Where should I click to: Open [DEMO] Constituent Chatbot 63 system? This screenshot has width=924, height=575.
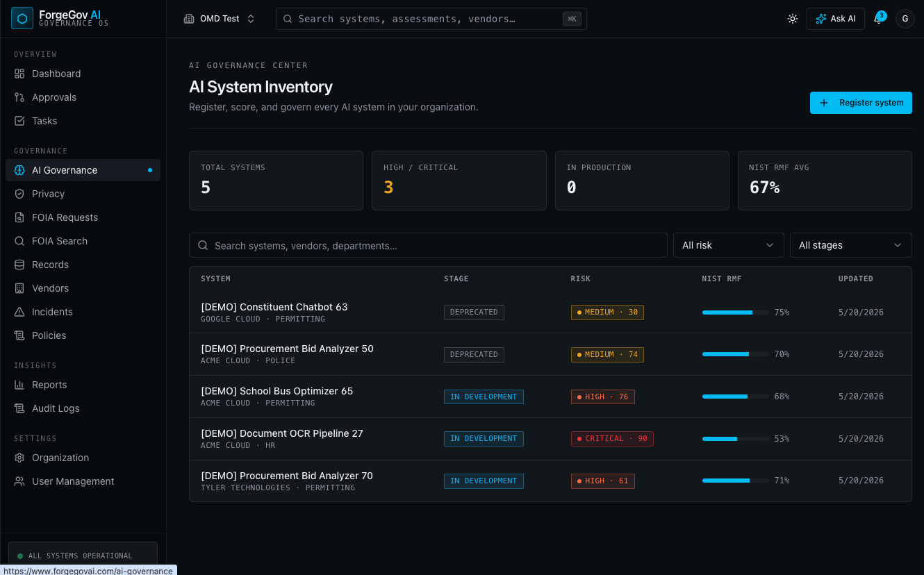click(x=274, y=307)
